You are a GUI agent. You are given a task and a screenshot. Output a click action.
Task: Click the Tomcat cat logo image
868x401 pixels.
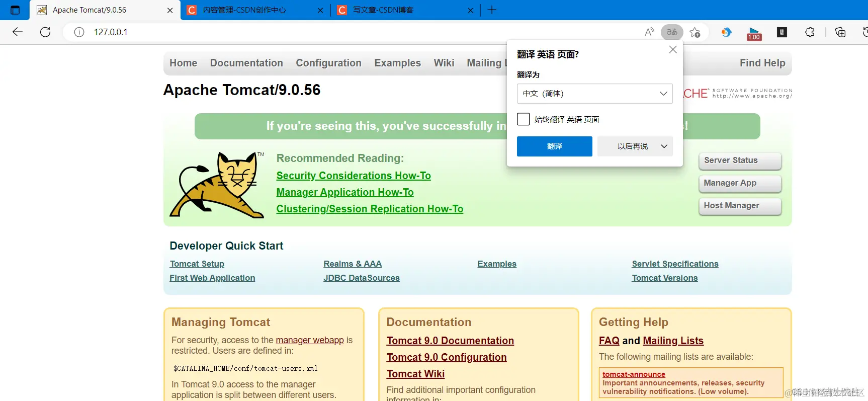(x=217, y=185)
